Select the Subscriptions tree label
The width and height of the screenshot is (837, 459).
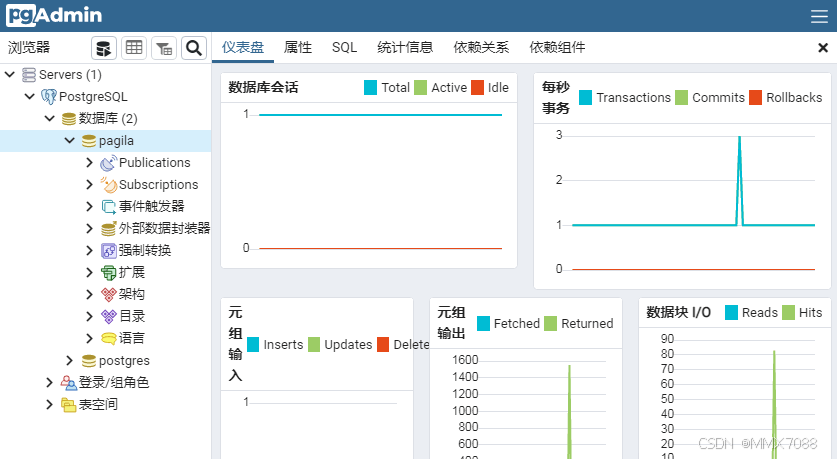pyautogui.click(x=159, y=185)
